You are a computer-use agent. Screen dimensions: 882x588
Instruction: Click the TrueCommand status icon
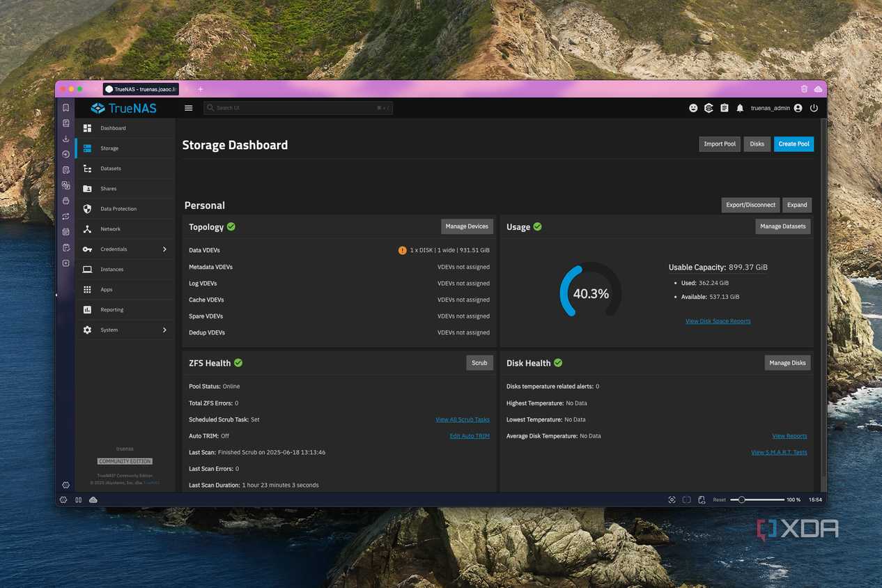[709, 108]
